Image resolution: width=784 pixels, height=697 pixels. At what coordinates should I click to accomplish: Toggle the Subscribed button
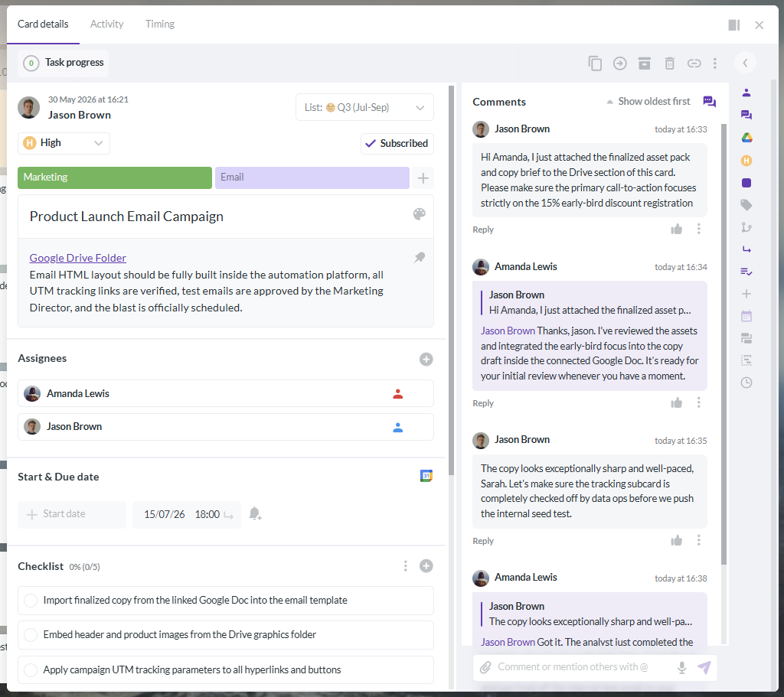pyautogui.click(x=397, y=143)
